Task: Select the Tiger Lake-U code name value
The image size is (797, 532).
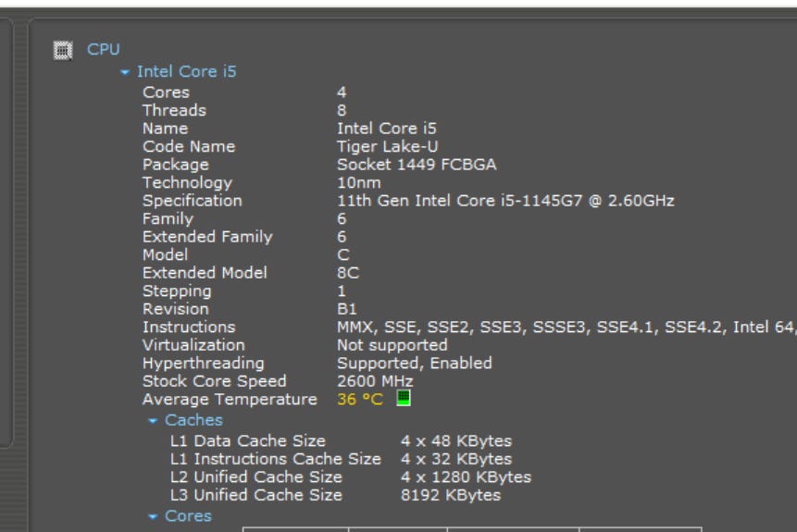Action: (387, 147)
